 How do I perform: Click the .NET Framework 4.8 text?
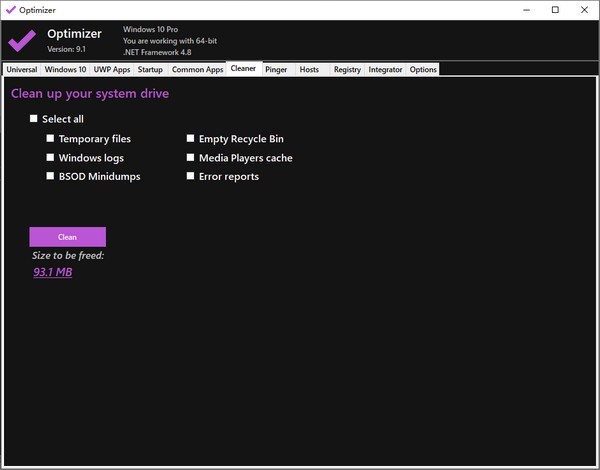point(157,52)
